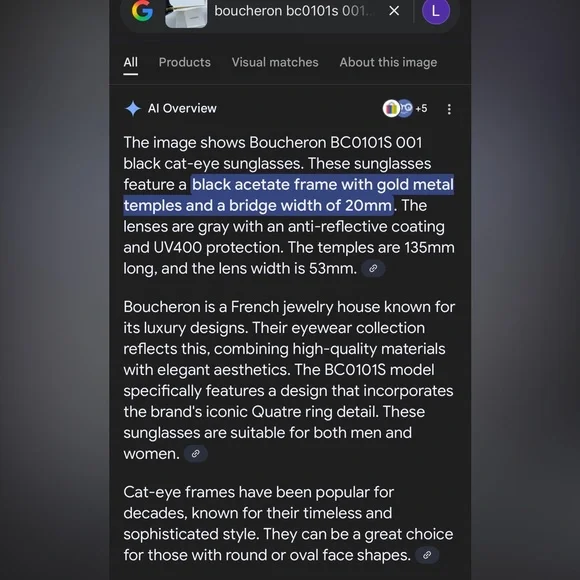Open link icon after lens width 53mm
This screenshot has height=580, width=580.
(373, 269)
